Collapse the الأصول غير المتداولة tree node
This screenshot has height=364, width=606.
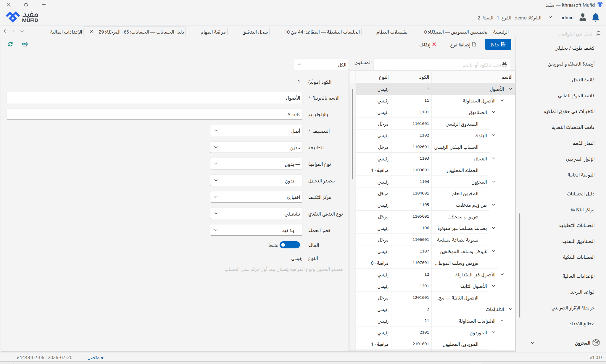point(502,274)
